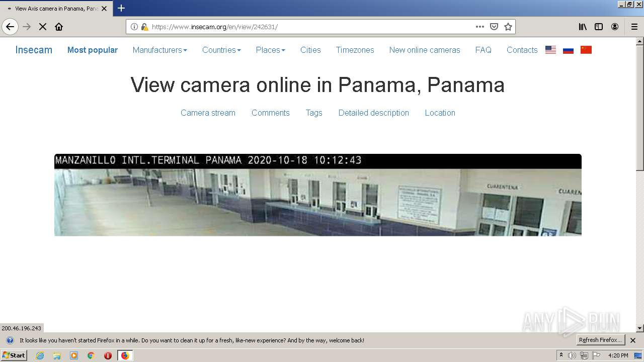Open the Firefox account icon

point(615,27)
